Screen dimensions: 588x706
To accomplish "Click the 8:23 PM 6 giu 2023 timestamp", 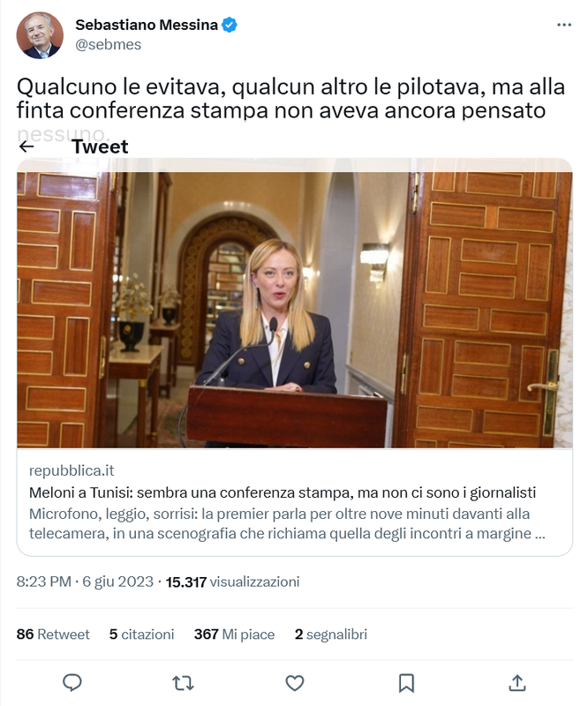I will pyautogui.click(x=85, y=582).
